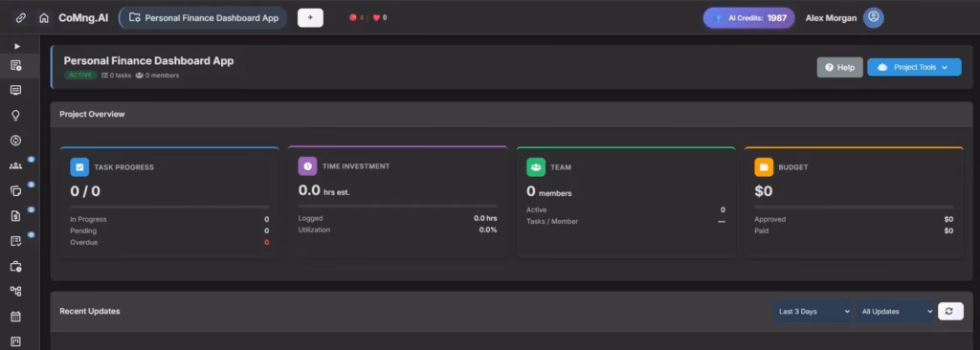Click the red alert counter showing 4
Screen dimensions: 980x350
[356, 18]
